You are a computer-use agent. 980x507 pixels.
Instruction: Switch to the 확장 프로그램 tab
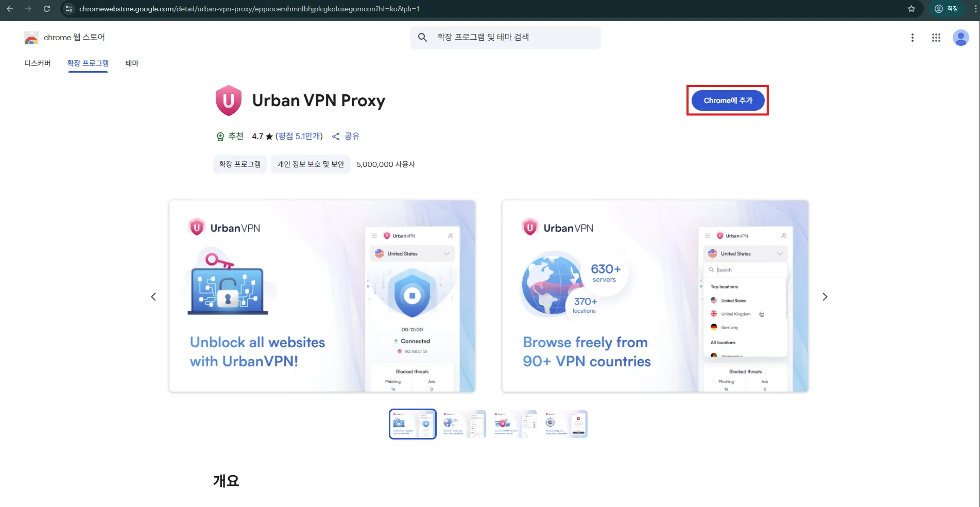point(88,63)
